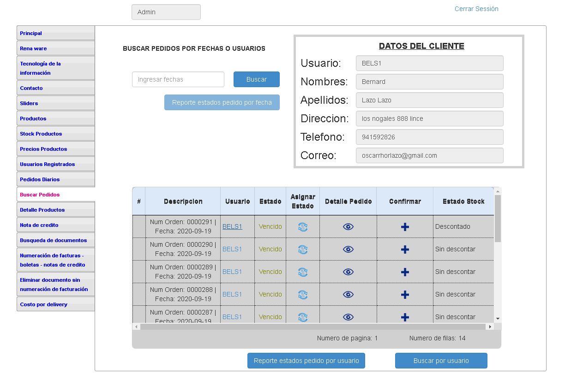Focus the Ingresar fechas input field
Screen dimensions: 577x392
pyautogui.click(x=178, y=79)
